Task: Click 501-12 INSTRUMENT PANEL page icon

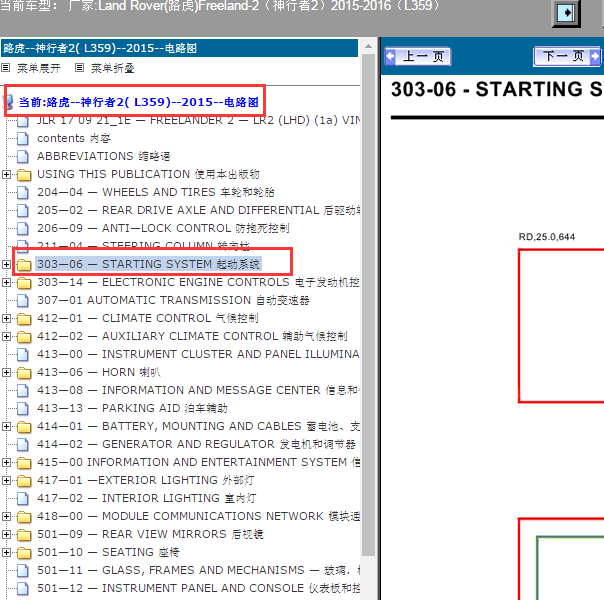Action: 23,588
